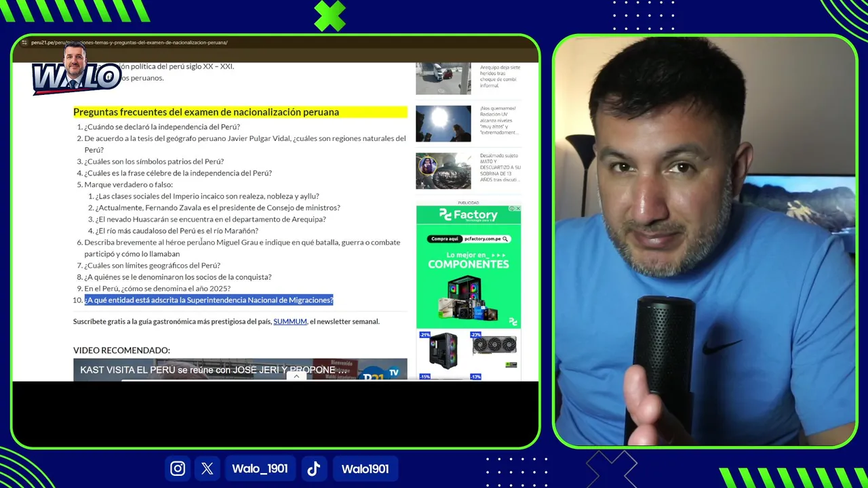
Task: Click question 3 about 'símbolos patrios del Perú'
Action: click(x=154, y=161)
